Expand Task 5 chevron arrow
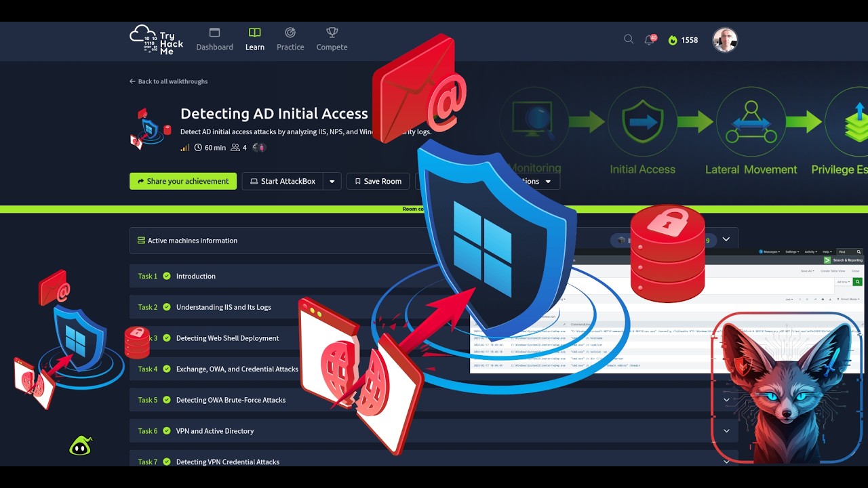The image size is (868, 488). [x=726, y=400]
